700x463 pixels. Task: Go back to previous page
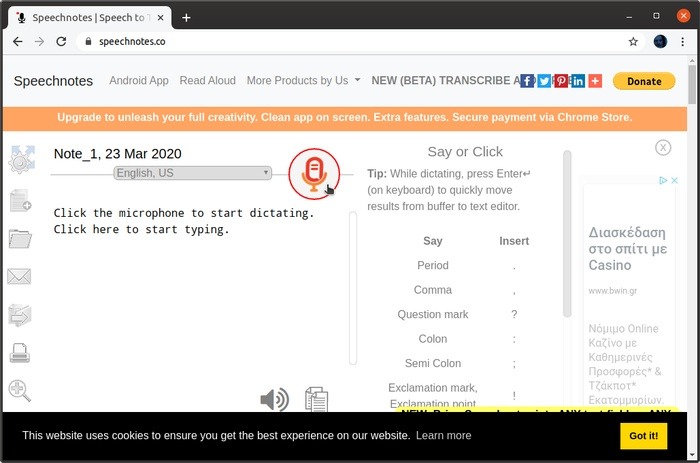[17, 42]
